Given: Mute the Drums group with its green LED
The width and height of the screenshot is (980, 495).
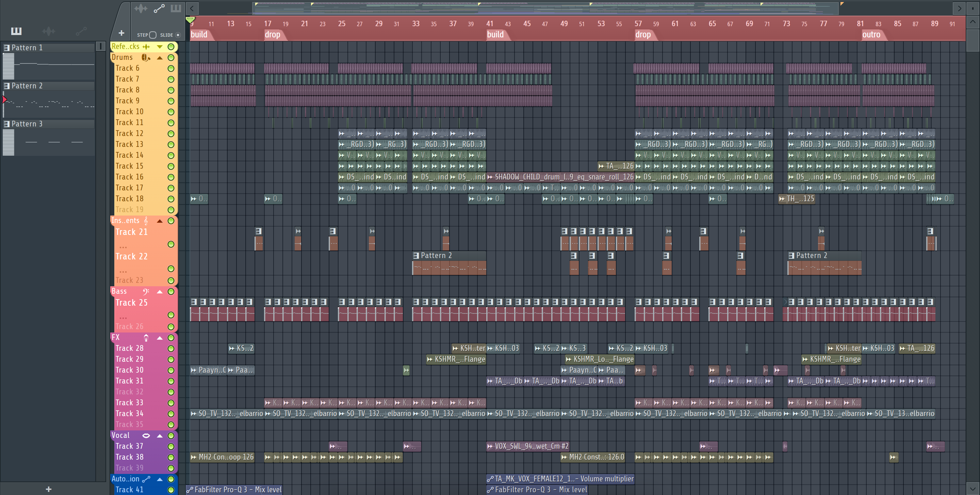Looking at the screenshot, I should [x=171, y=57].
